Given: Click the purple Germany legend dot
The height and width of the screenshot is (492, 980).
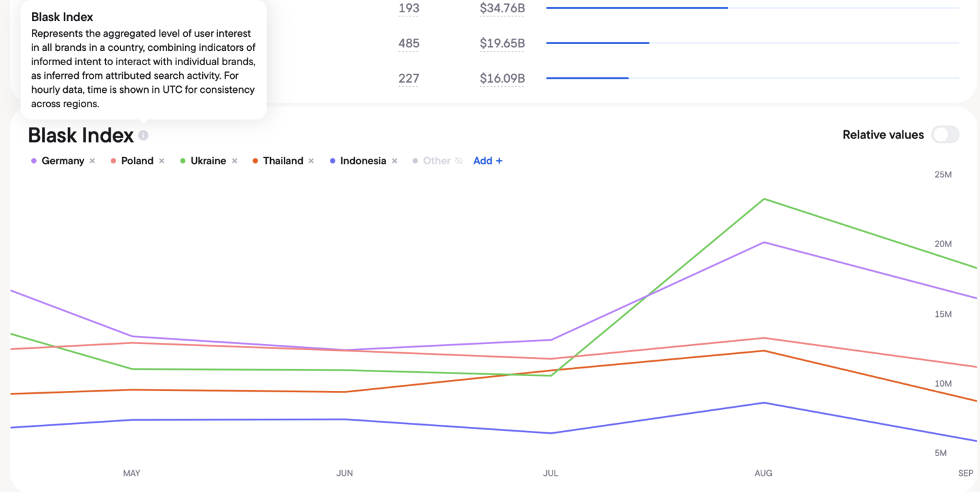Looking at the screenshot, I should [x=34, y=161].
